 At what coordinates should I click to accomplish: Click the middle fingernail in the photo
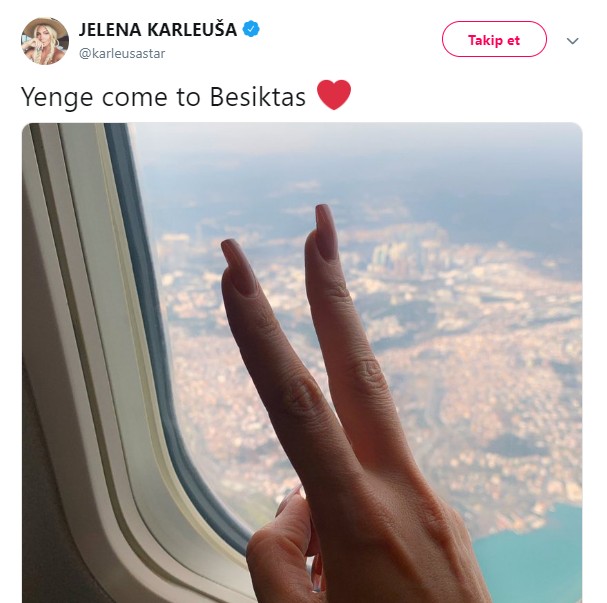[x=328, y=231]
